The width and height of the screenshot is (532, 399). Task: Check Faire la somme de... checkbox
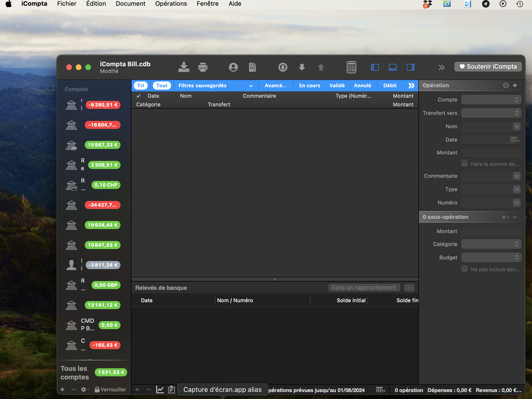465,163
